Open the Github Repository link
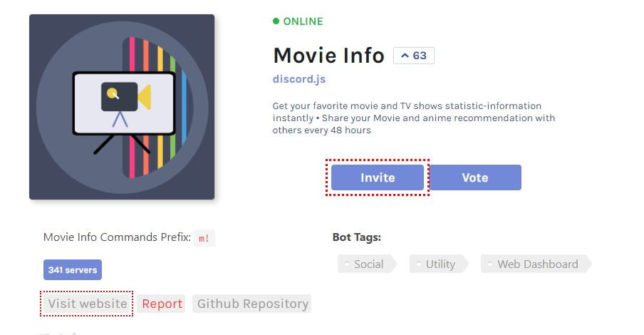Image resolution: width=644 pixels, height=335 pixels. click(x=253, y=304)
